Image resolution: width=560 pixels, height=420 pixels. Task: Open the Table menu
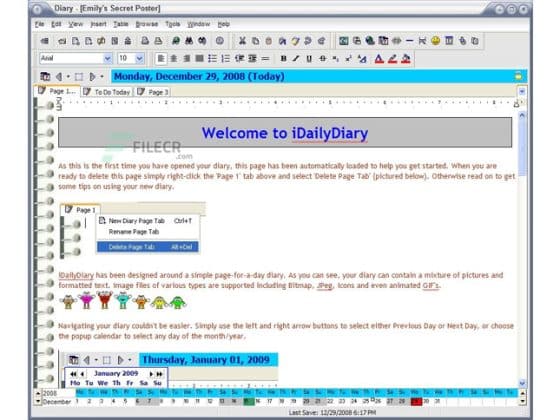(121, 24)
